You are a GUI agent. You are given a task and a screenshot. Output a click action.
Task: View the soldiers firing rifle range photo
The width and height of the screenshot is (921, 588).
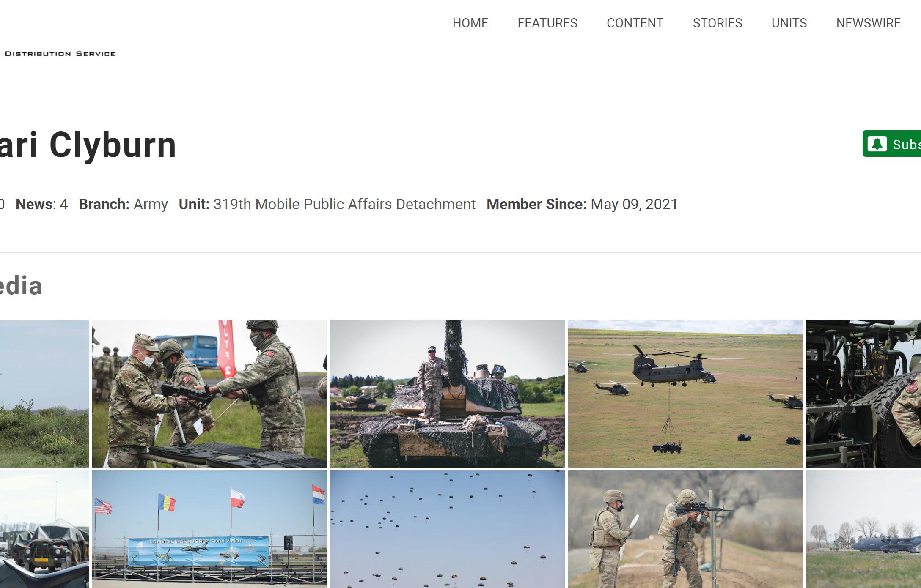click(685, 529)
